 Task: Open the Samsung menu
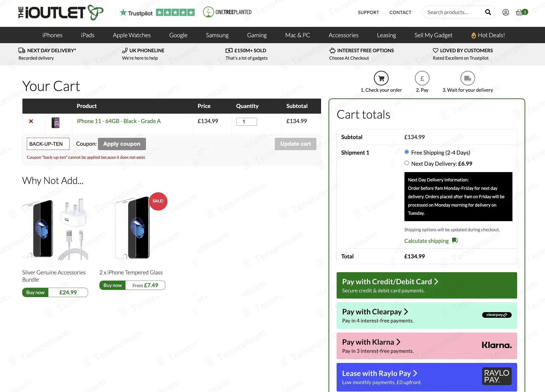point(217,35)
